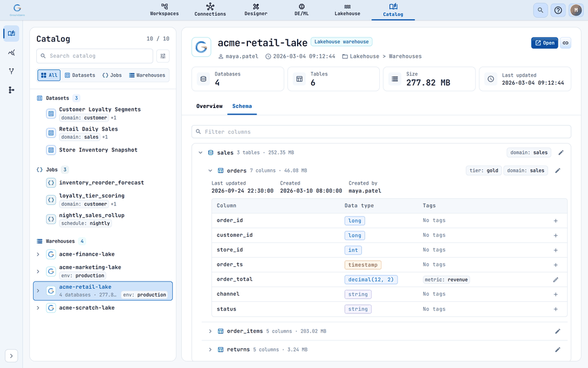Edit tags of order_total column
The image size is (588, 368).
(556, 280)
